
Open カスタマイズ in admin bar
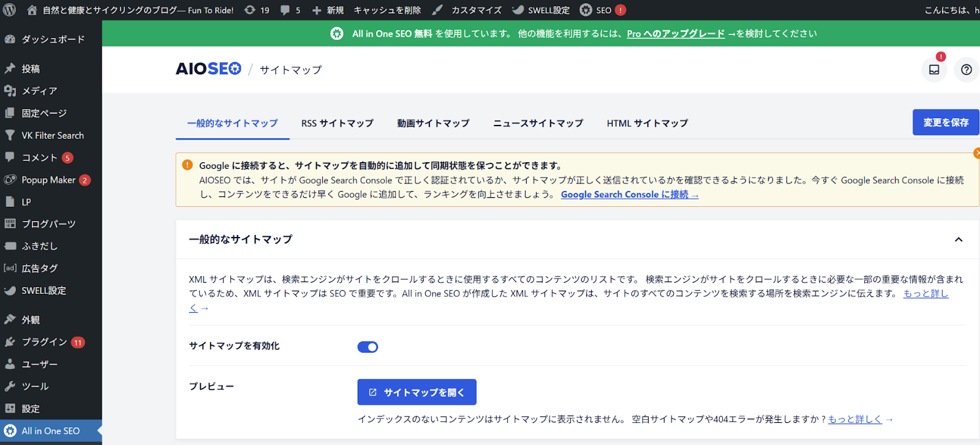coord(467,10)
